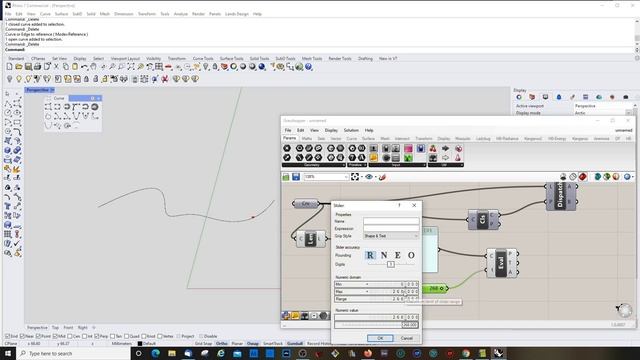Open the Grasshopper File menu
The height and width of the screenshot is (360, 640).
point(288,130)
